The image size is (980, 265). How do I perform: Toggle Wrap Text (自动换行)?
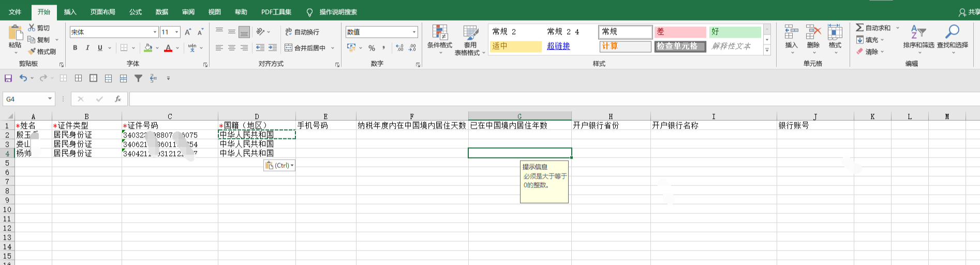[x=302, y=32]
